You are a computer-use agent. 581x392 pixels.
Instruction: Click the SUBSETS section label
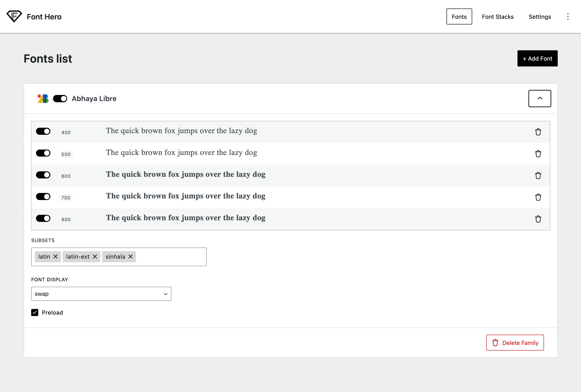coord(43,240)
